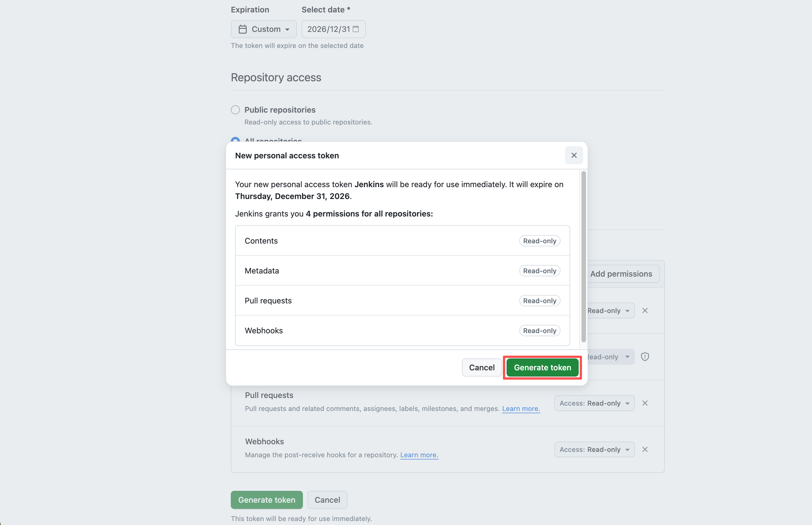Select the Public repositories radio option
Image resolution: width=812 pixels, height=525 pixels.
(x=235, y=110)
